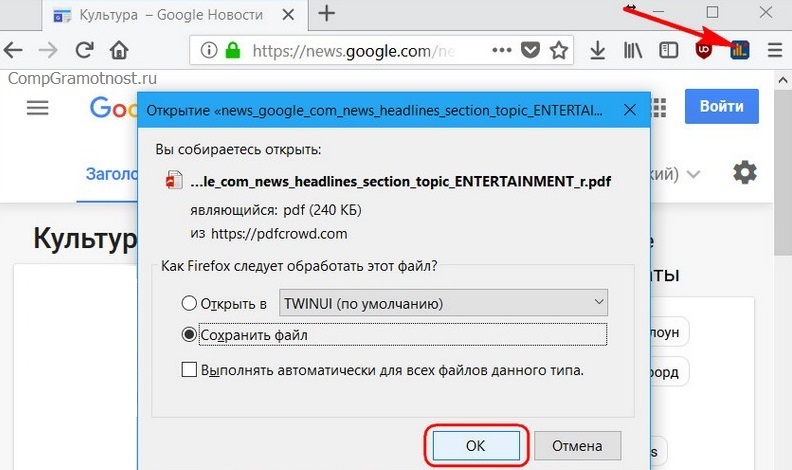The image size is (792, 470).
Task: Check Выполнять автоматически для всех файлов
Action: (189, 370)
